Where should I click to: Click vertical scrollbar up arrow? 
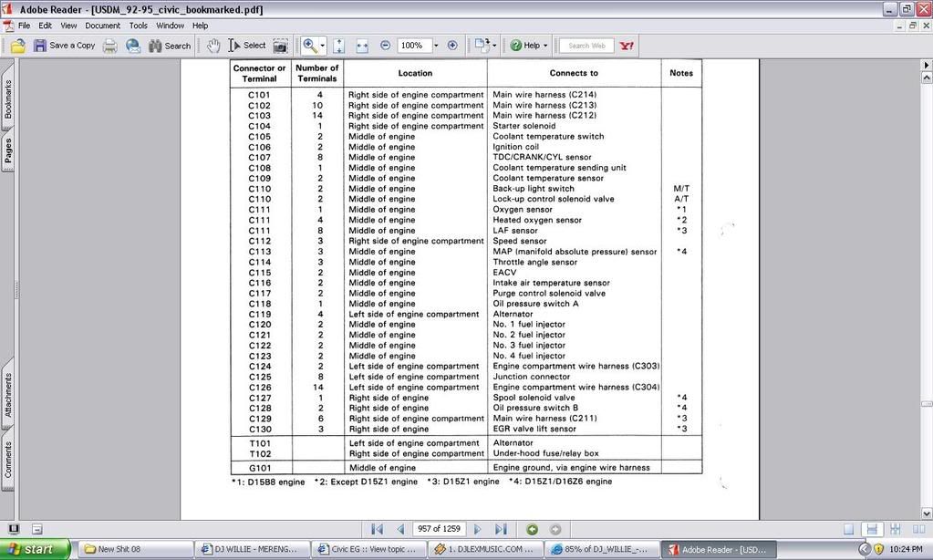pyautogui.click(x=927, y=78)
